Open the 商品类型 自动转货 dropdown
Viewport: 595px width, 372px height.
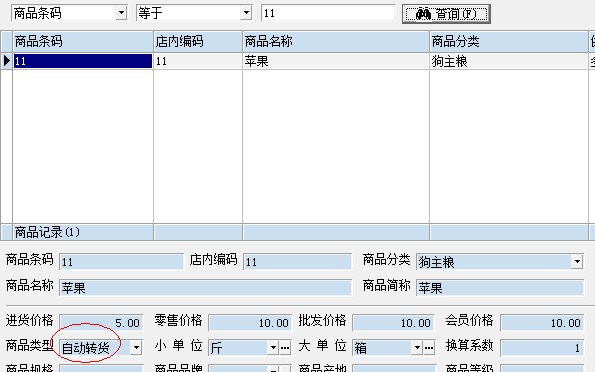point(136,347)
